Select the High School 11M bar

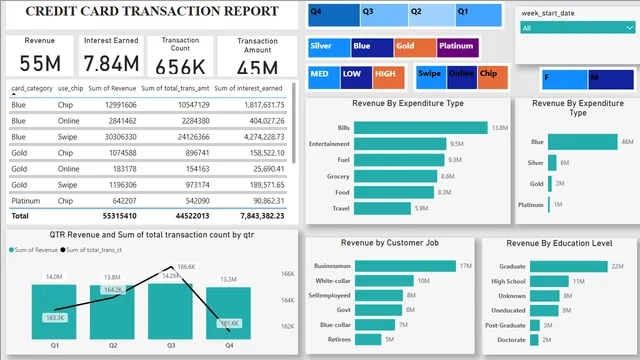point(549,281)
